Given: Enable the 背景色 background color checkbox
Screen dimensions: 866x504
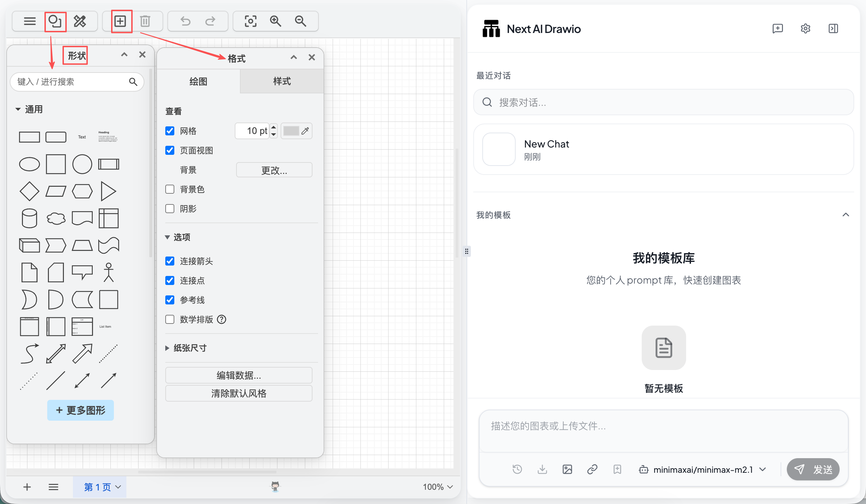Looking at the screenshot, I should tap(170, 189).
